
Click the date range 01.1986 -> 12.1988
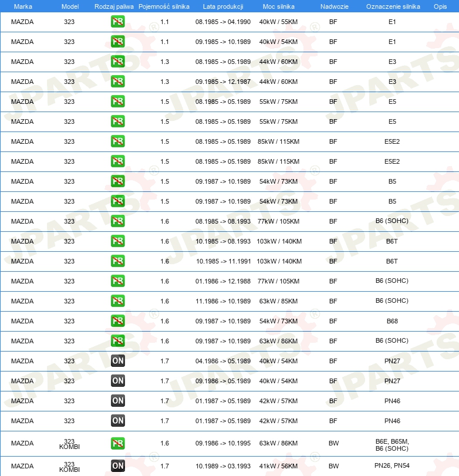223,281
